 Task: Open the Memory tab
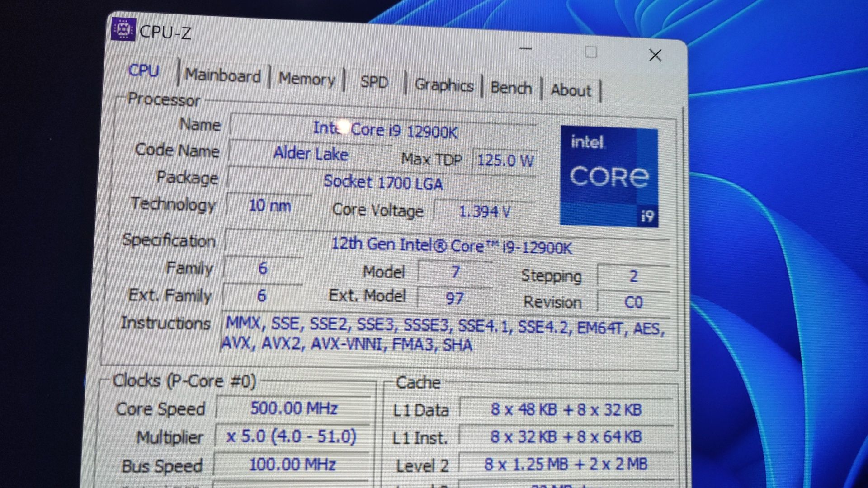tap(307, 79)
